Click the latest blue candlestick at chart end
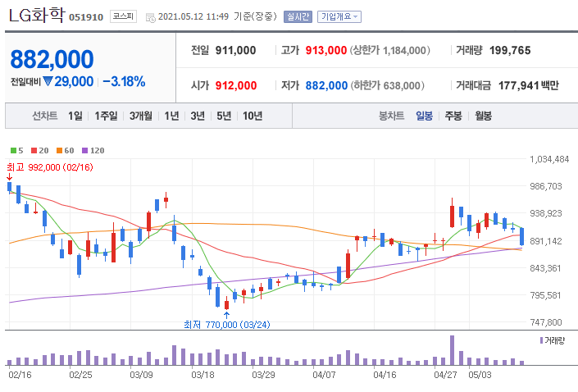 pos(521,236)
